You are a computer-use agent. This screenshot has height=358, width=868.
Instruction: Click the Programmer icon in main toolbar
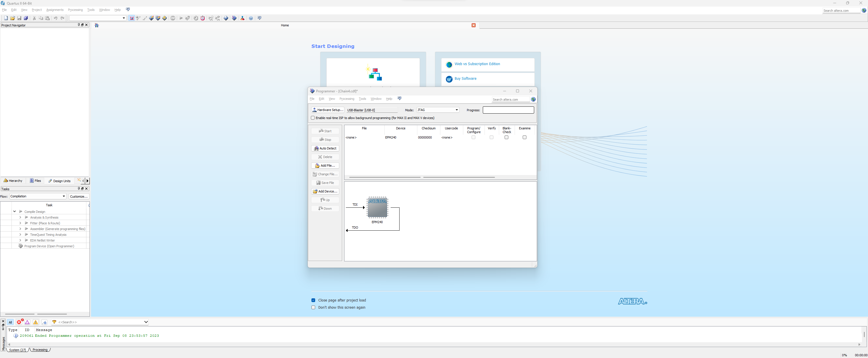point(234,18)
